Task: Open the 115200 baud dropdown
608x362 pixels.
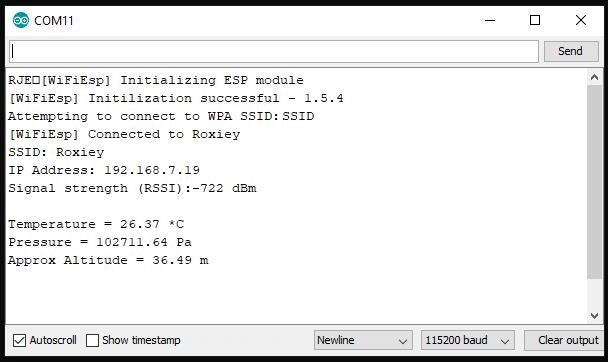Action: click(x=468, y=340)
